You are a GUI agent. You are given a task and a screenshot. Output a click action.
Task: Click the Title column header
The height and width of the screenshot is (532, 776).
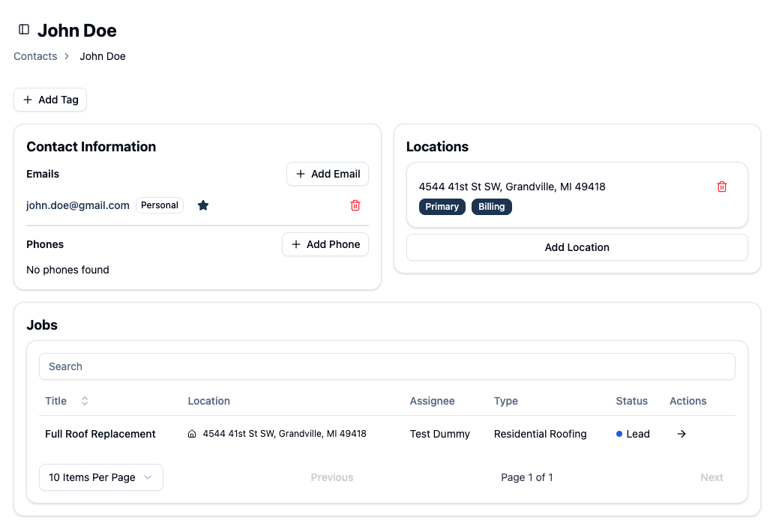click(x=56, y=401)
